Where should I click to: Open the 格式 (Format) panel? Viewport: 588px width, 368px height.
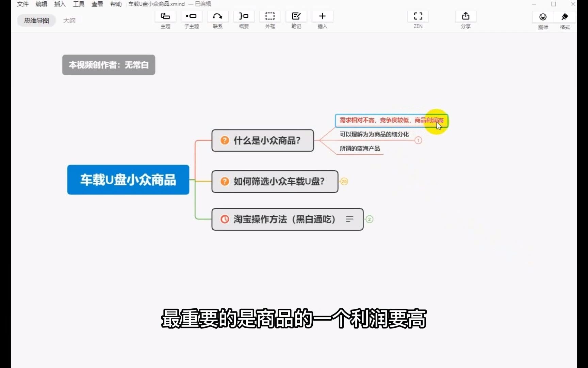pos(565,17)
